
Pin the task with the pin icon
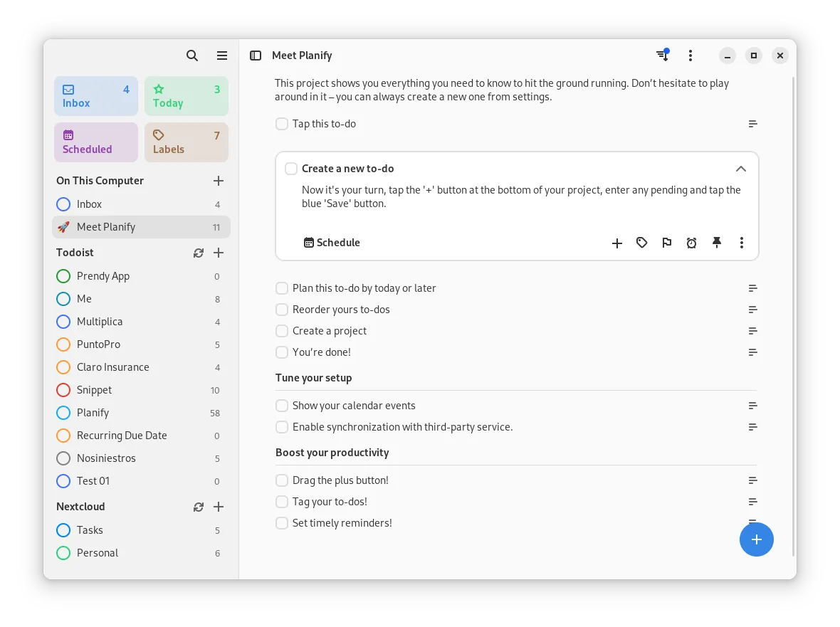[717, 243]
